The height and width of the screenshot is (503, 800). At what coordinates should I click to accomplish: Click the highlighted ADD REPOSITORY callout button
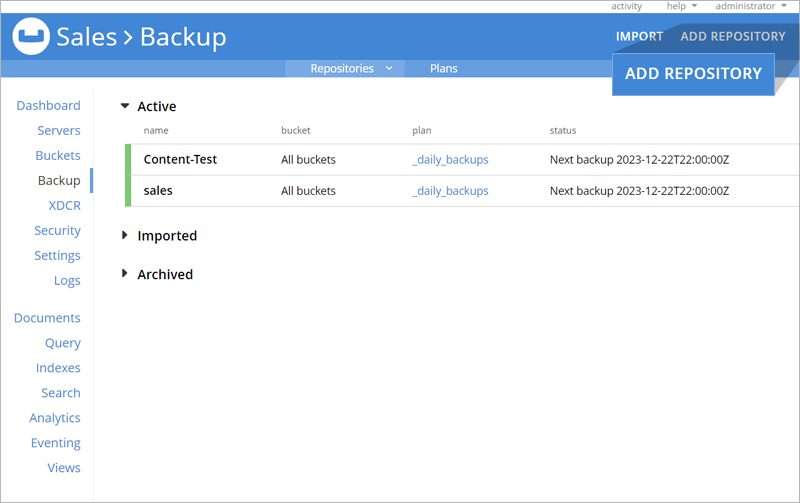[x=693, y=74]
